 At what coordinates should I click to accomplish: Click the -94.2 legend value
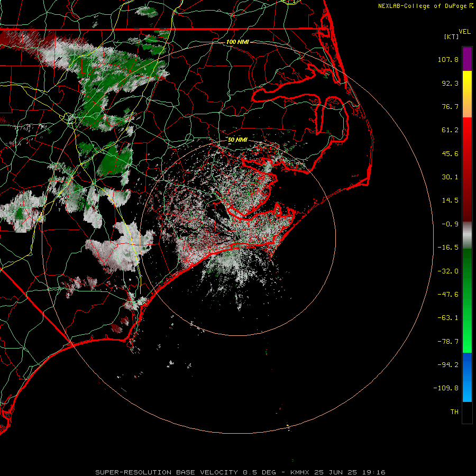(x=448, y=364)
